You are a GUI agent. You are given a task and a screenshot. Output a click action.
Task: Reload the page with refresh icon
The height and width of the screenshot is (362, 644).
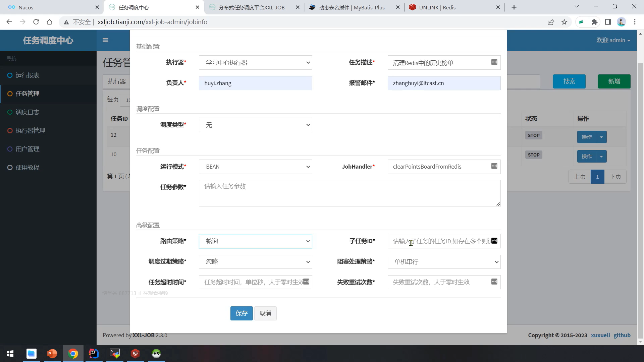click(36, 22)
